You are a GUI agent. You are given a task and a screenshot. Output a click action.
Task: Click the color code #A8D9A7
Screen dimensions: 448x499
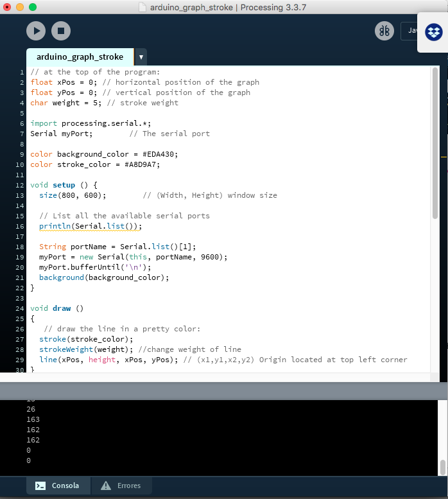pyautogui.click(x=140, y=164)
